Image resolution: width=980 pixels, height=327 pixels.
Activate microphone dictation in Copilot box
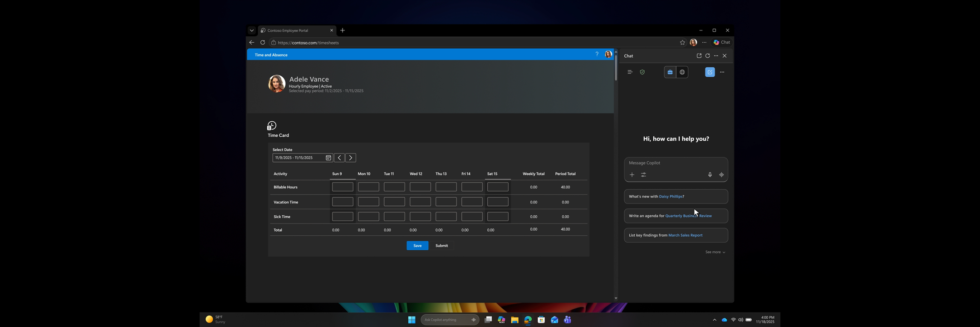[710, 174]
